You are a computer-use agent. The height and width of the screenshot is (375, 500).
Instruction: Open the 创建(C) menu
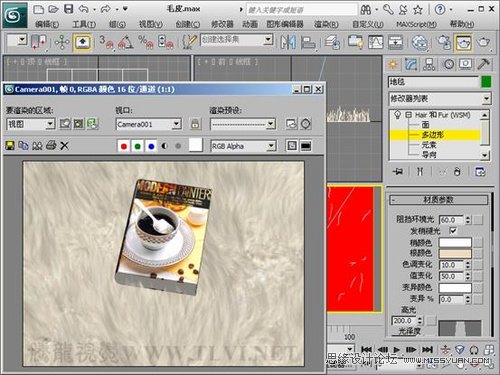click(188, 24)
